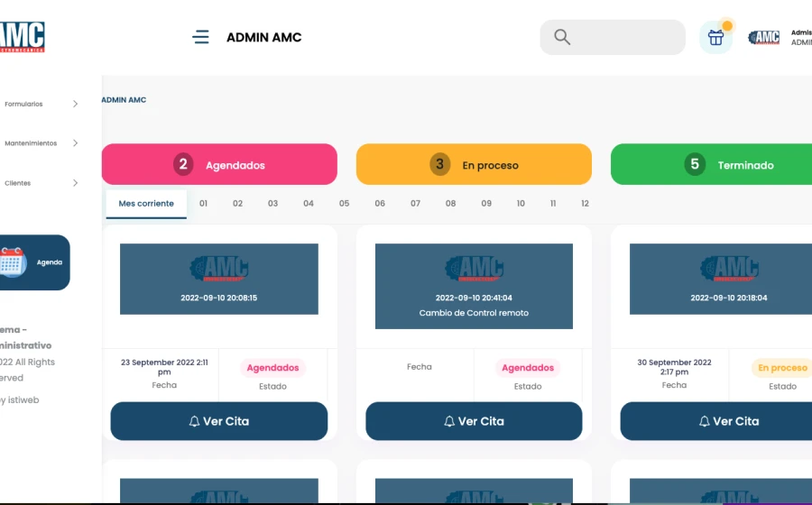Click the card thumbnail dated 2022-09-10 20:18:04

(x=721, y=279)
